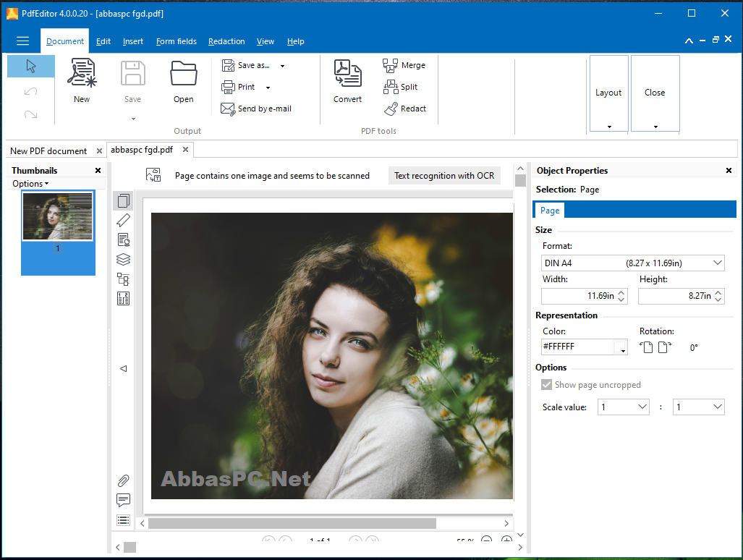Select page 1 thumbnail
Screen dimensions: 743x560
point(58,216)
